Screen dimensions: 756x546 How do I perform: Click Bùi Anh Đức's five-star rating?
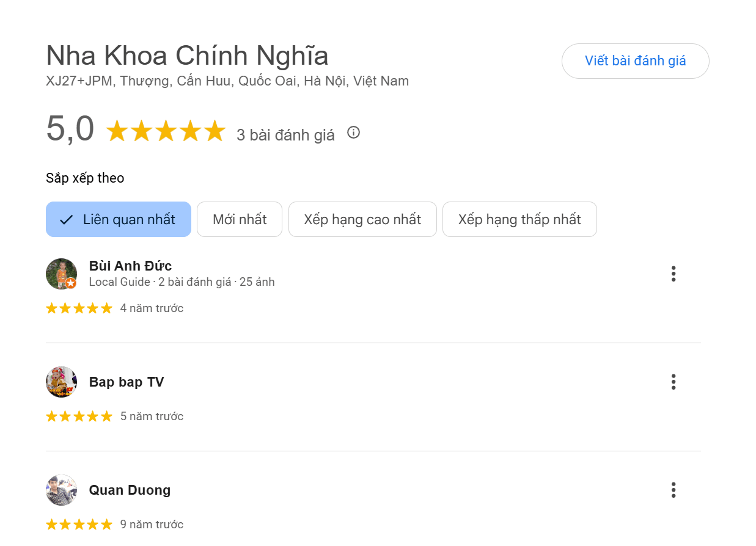[79, 308]
